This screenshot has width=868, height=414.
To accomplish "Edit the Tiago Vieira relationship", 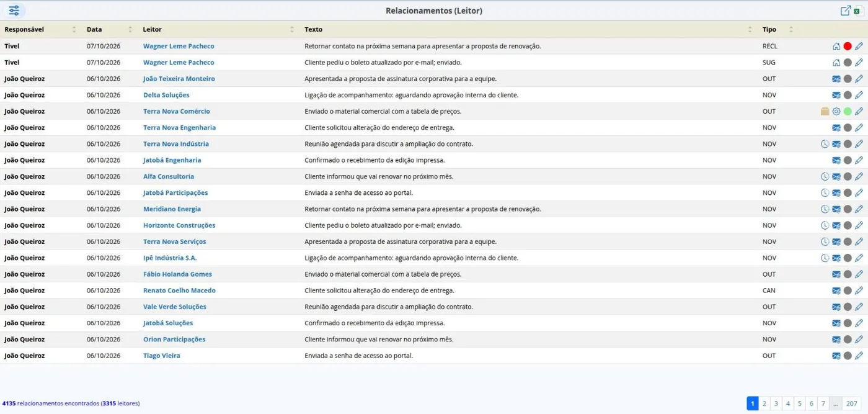I will tap(859, 356).
